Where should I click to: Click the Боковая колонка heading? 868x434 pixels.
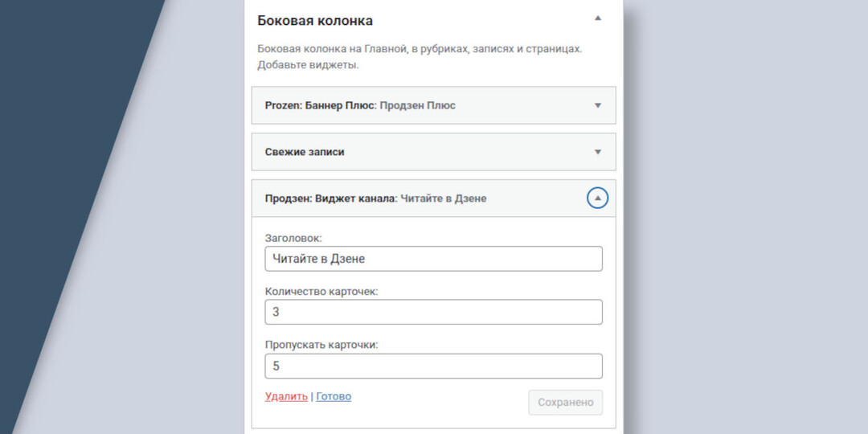tap(315, 21)
